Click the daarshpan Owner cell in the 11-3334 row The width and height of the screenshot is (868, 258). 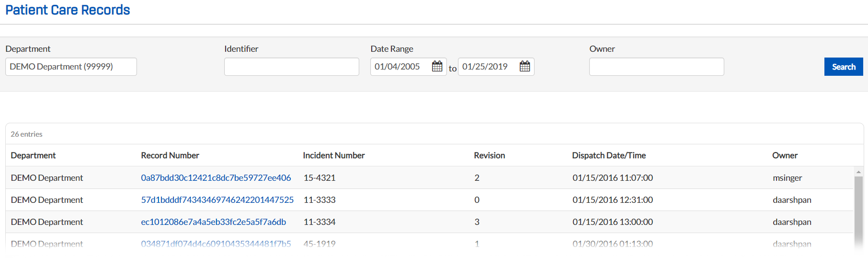coord(792,222)
